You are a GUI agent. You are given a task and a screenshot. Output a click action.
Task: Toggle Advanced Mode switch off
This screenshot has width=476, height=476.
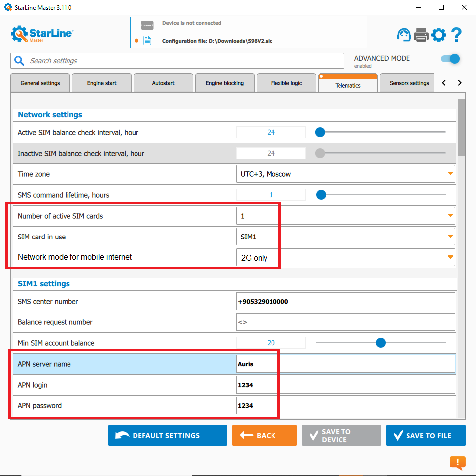coord(450,59)
